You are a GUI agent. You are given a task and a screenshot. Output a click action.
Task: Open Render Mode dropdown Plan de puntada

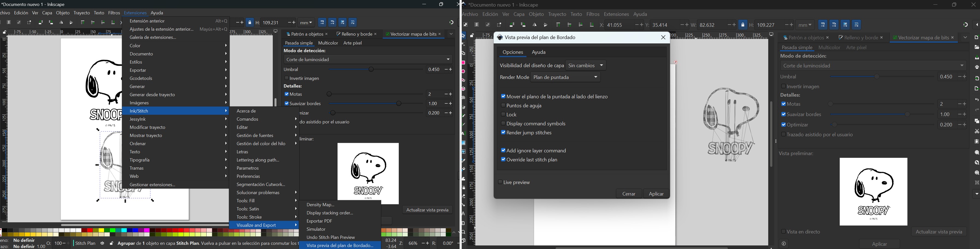565,77
